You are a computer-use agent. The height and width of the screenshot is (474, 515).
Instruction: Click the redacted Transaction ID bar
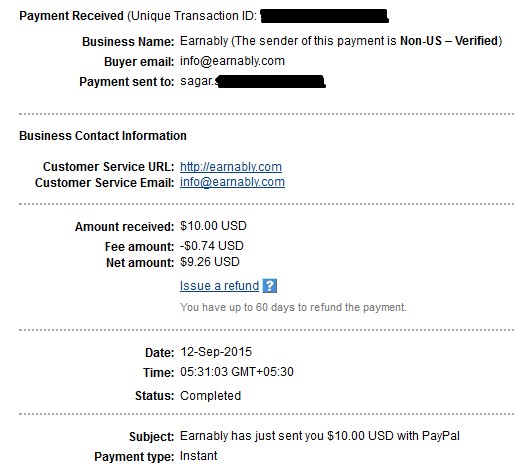tap(324, 16)
